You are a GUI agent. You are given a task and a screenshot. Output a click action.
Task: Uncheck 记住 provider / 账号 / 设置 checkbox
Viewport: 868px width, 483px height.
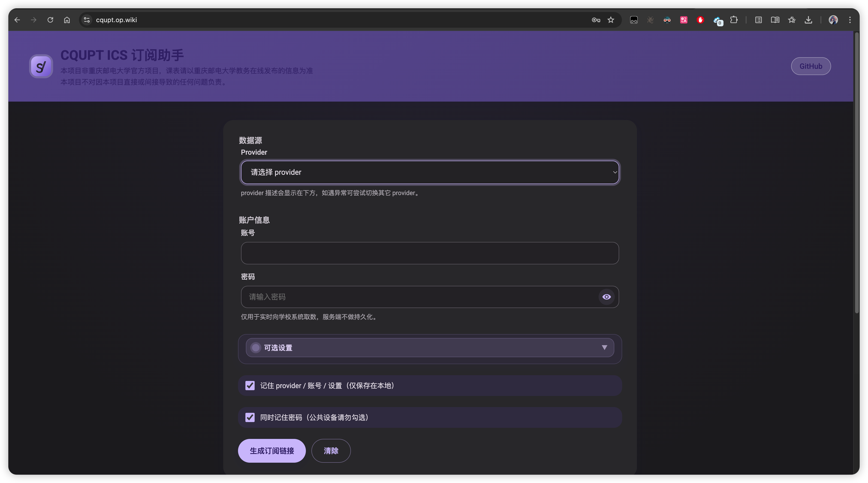(250, 386)
